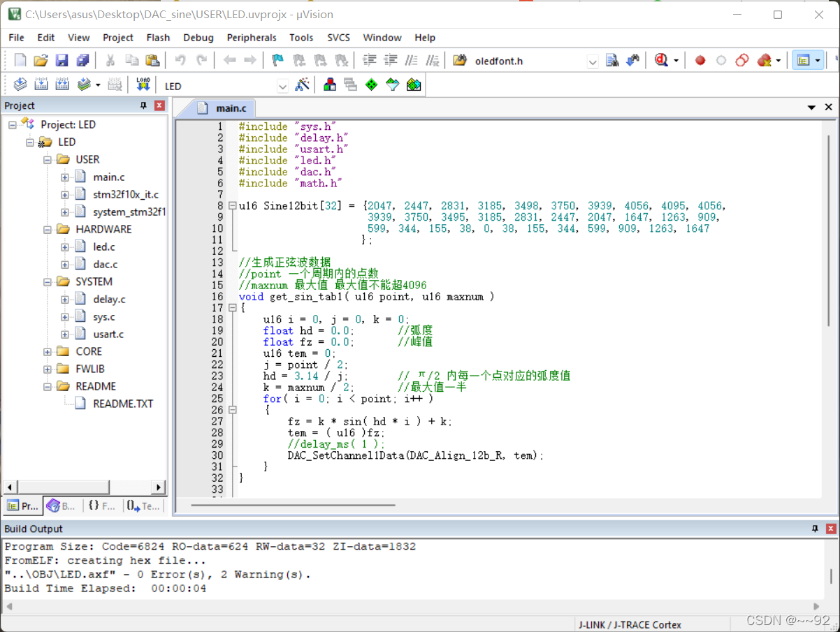Collapse the HARDWARE folder node
The image size is (840, 632).
click(48, 229)
